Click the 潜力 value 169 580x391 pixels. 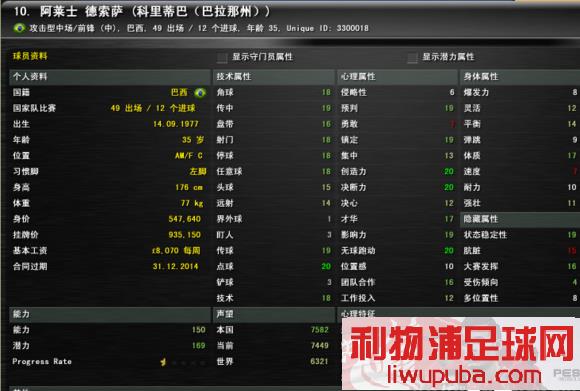[x=199, y=346]
